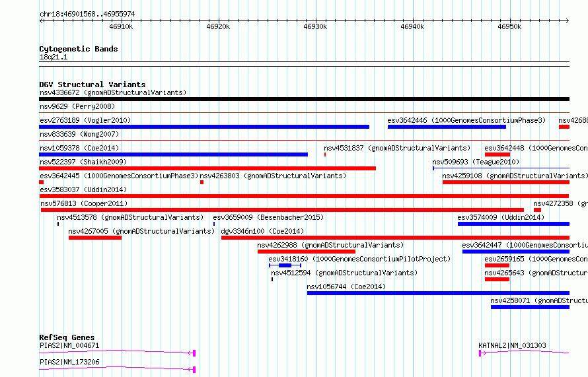Click the magenta exon end of PIAS2|NM_004671
The height and width of the screenshot is (377, 588).
pos(193,353)
